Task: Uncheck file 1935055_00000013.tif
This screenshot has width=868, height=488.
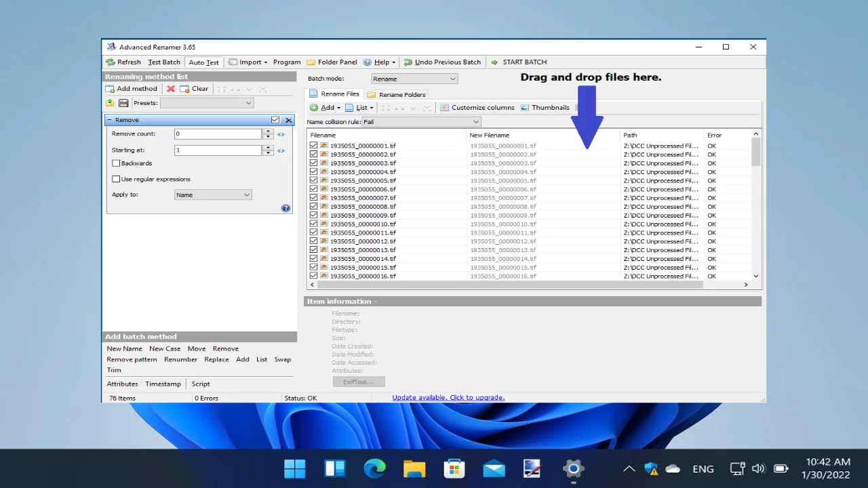Action: 313,250
